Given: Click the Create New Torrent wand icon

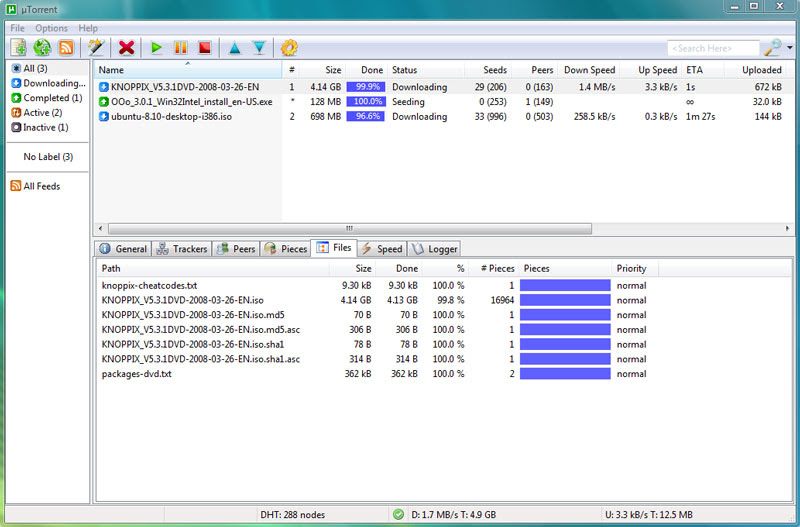Looking at the screenshot, I should pyautogui.click(x=96, y=47).
